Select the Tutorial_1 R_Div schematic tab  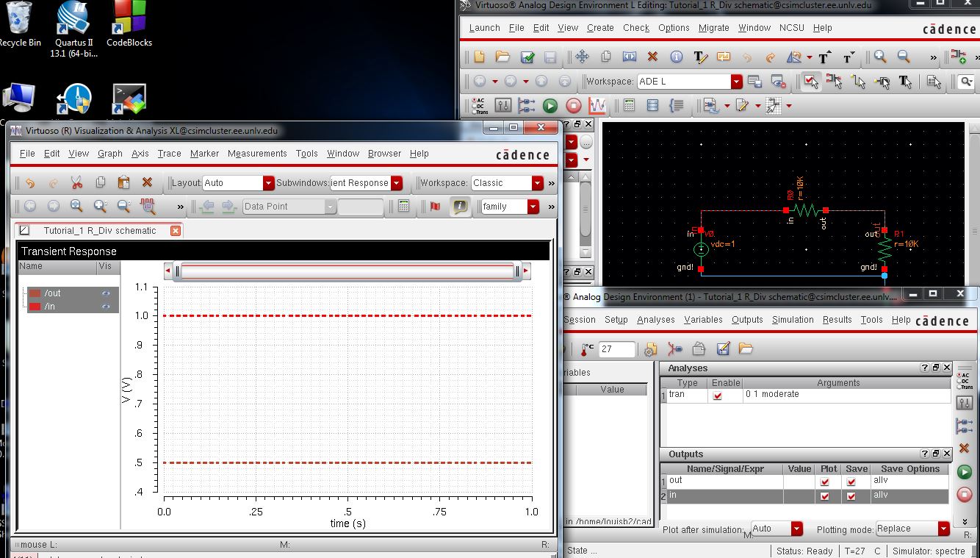click(99, 231)
